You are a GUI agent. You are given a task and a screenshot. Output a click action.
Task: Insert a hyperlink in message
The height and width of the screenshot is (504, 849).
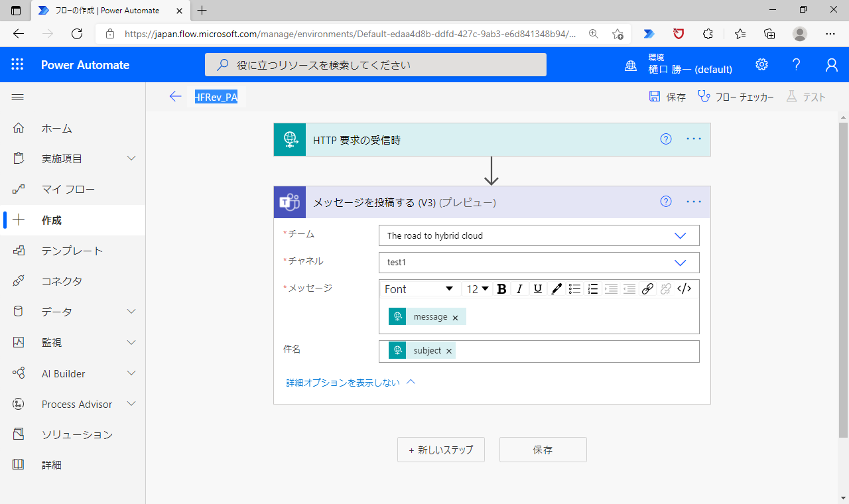coord(648,288)
